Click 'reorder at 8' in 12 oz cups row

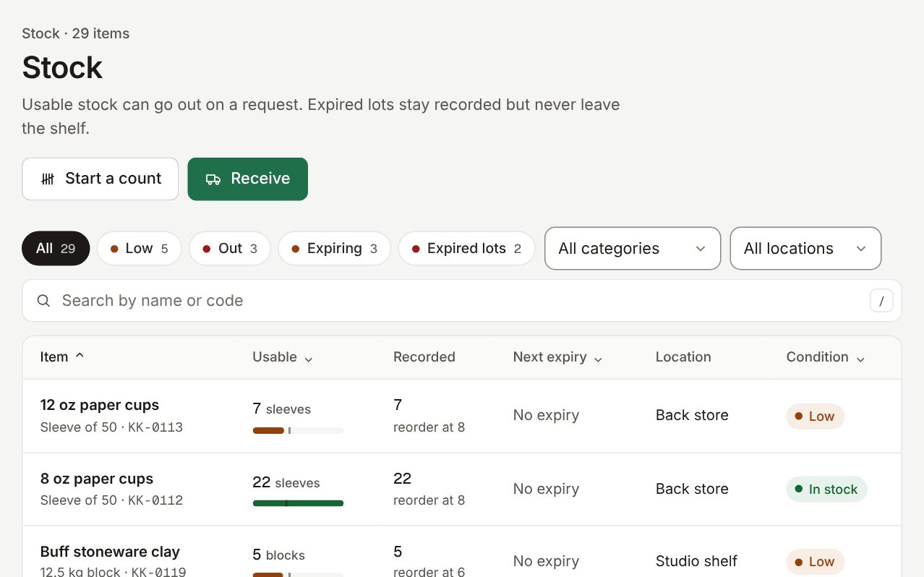click(429, 427)
